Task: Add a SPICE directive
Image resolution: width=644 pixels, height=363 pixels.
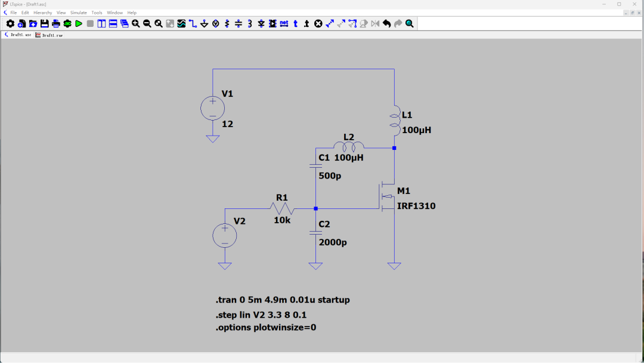Action: click(307, 24)
